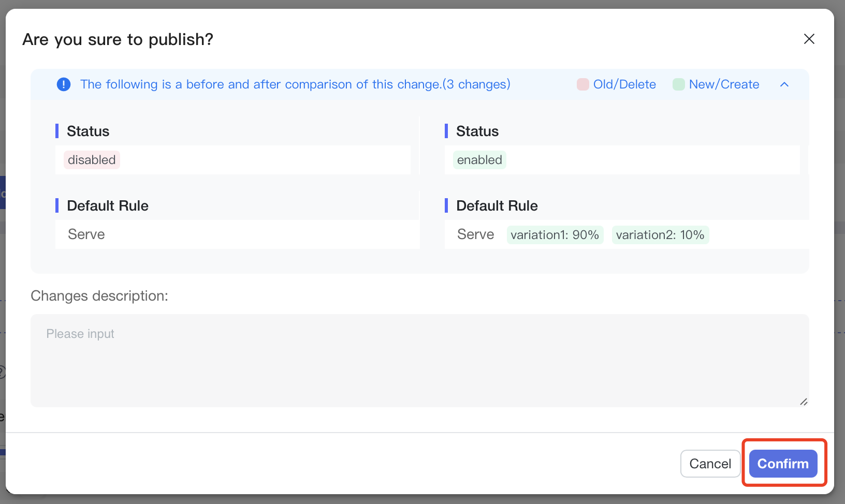This screenshot has width=845, height=504.
Task: Click the red Old/Delete legend swatch
Action: (583, 84)
